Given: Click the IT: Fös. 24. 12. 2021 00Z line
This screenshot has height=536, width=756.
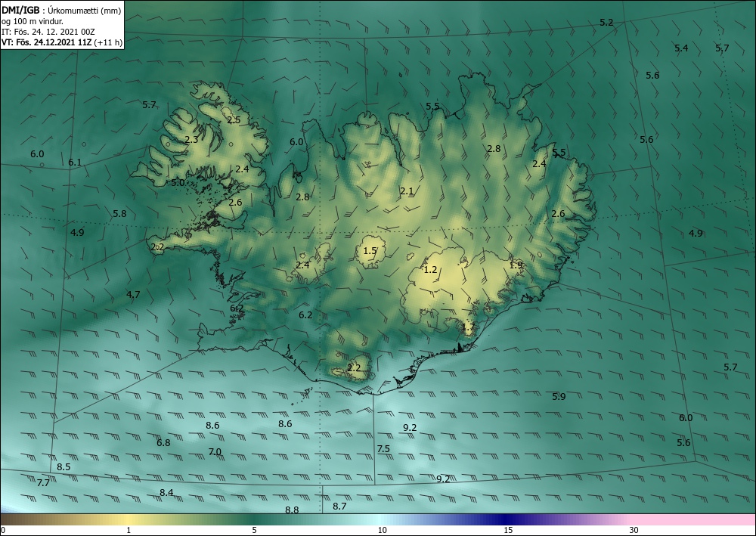Looking at the screenshot, I should [48, 32].
